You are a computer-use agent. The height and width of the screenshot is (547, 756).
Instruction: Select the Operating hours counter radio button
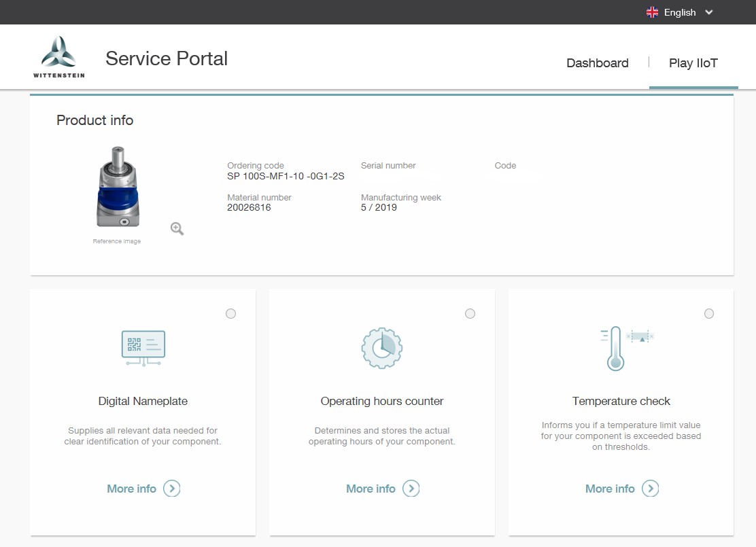470,313
